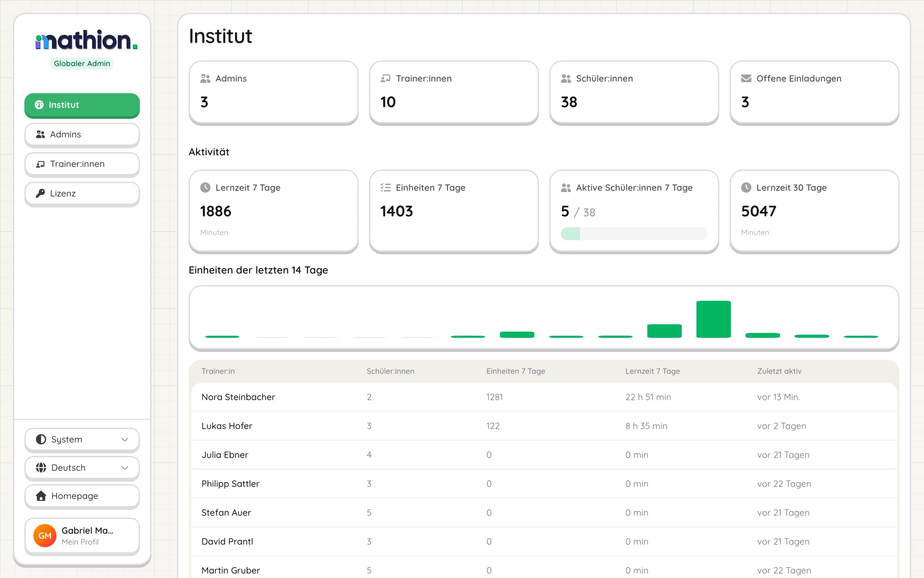Open the System theme dropdown

point(82,440)
